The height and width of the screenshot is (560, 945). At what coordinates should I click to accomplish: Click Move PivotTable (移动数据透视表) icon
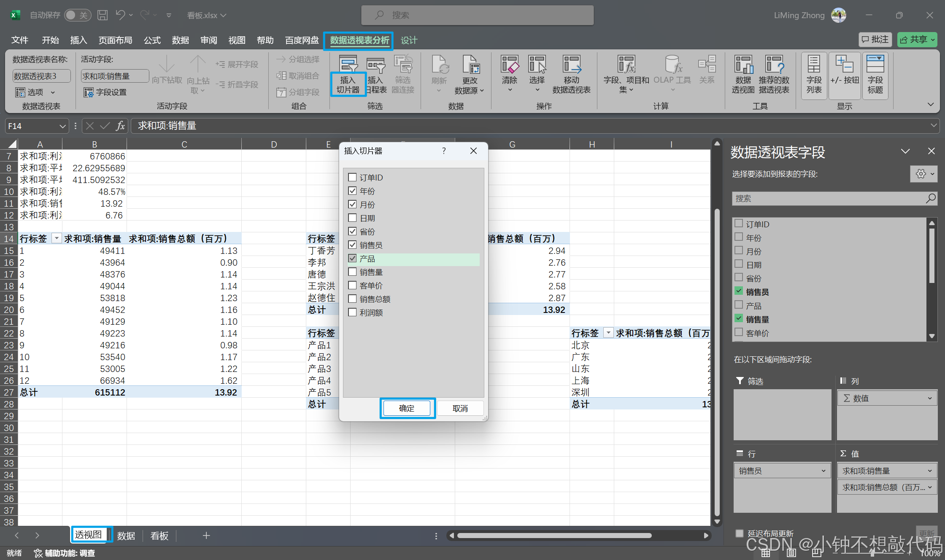[572, 75]
